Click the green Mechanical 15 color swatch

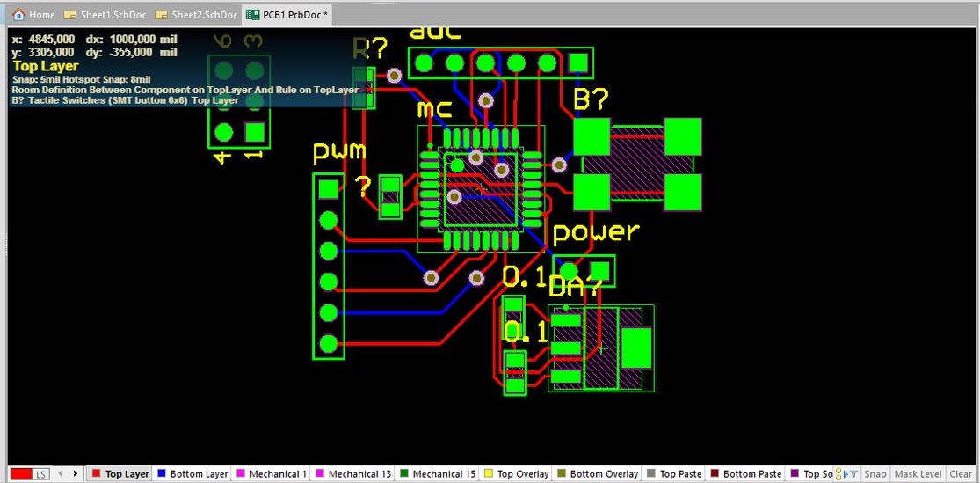click(x=404, y=473)
